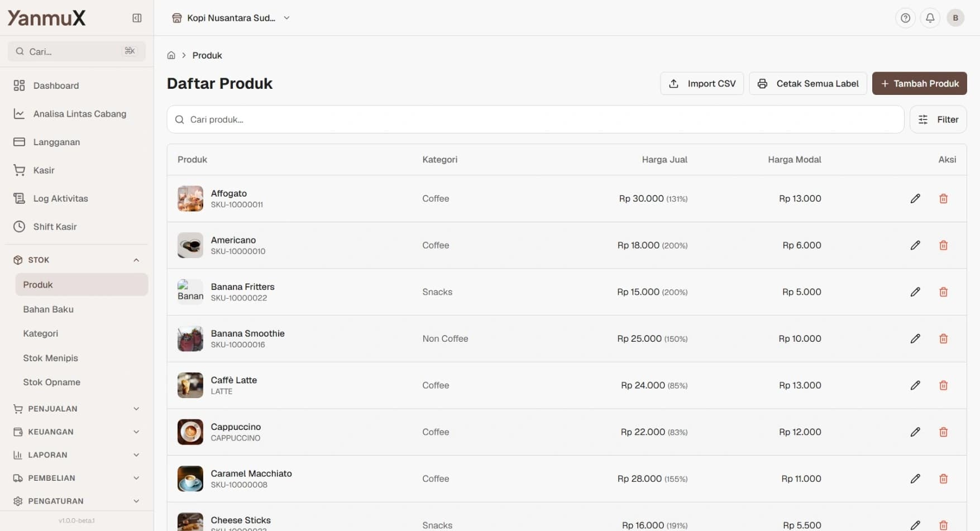Focus the Cari produk search field
The image size is (980, 531).
(x=535, y=119)
